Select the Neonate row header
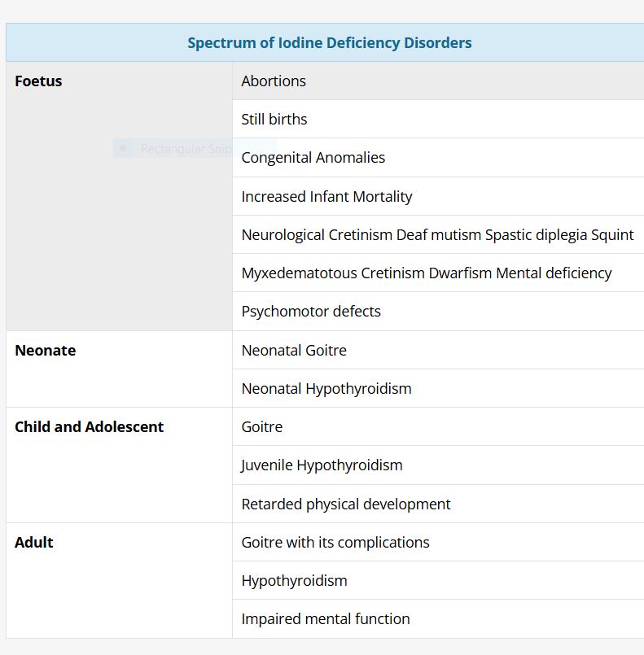644x655 pixels. pyautogui.click(x=45, y=351)
